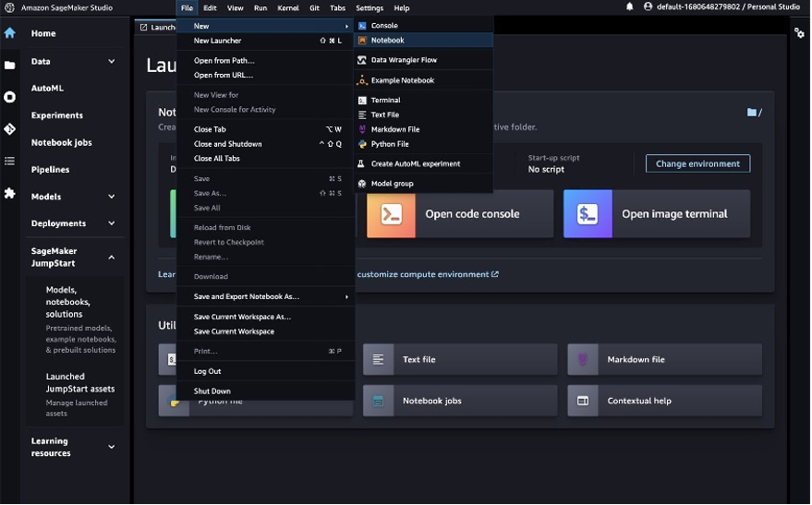Collapse the SageMaker JumpStart section

[x=112, y=258]
